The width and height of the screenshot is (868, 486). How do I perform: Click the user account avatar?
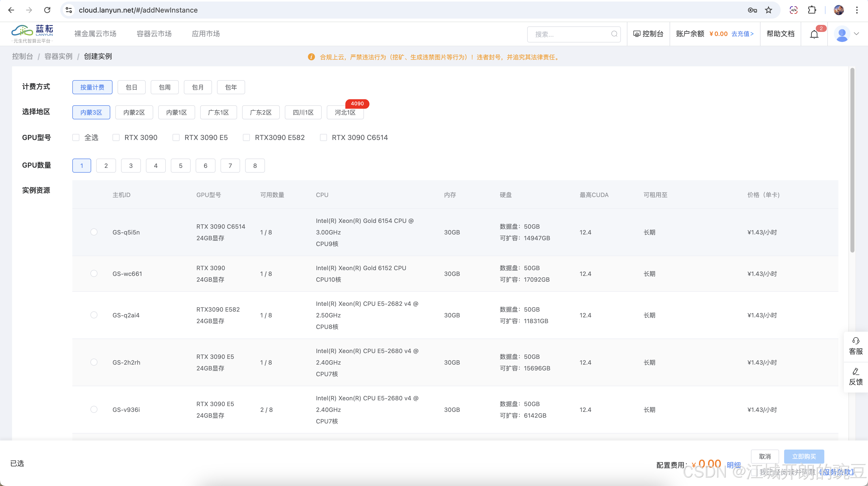click(842, 34)
